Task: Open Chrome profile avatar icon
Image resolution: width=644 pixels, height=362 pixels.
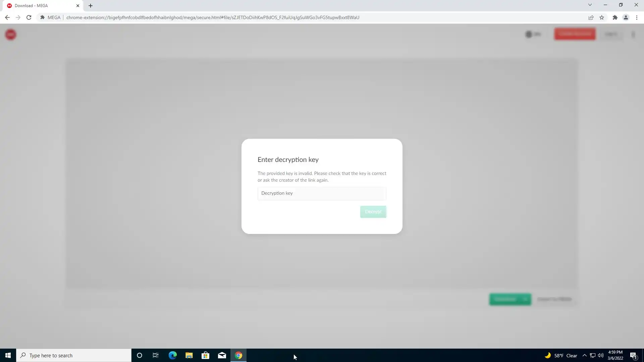Action: (x=626, y=17)
